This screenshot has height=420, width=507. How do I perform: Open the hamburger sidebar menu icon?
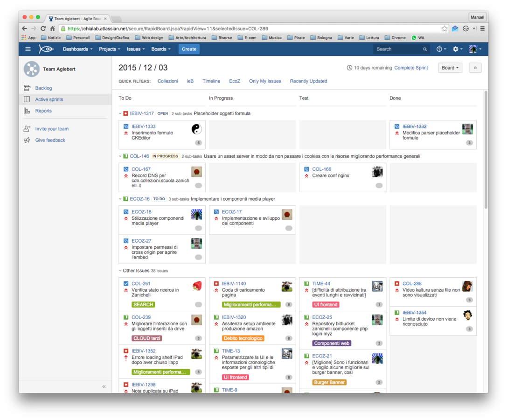click(28, 49)
